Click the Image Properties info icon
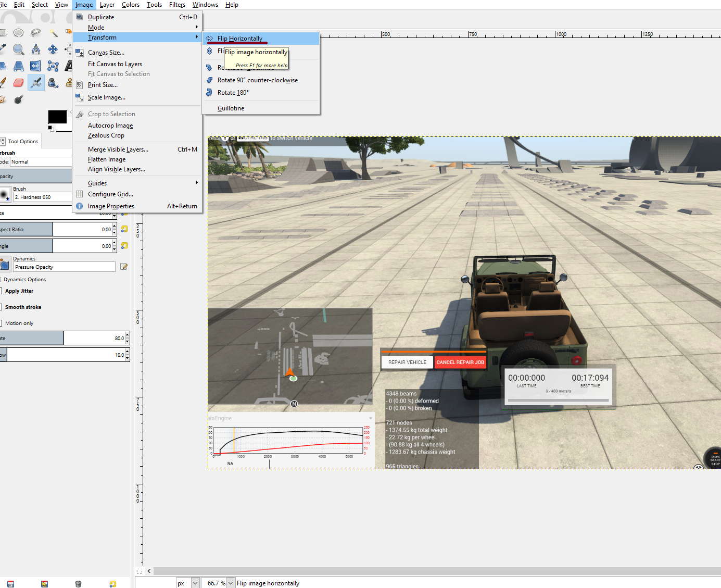 pyautogui.click(x=80, y=206)
